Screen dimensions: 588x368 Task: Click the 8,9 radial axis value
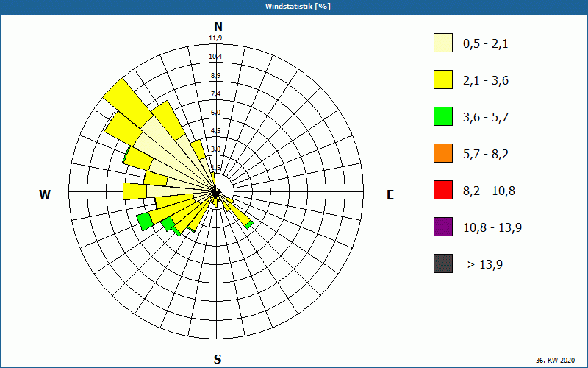coord(215,76)
